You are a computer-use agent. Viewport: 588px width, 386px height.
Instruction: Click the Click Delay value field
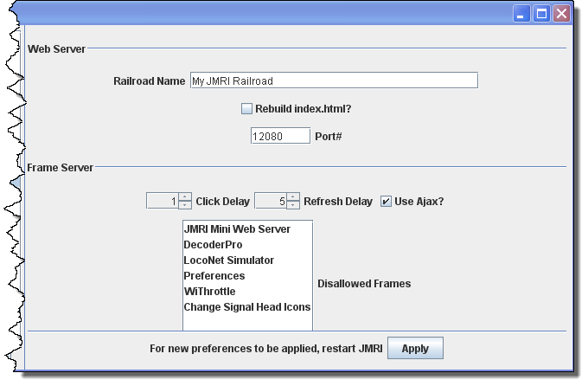coord(162,202)
